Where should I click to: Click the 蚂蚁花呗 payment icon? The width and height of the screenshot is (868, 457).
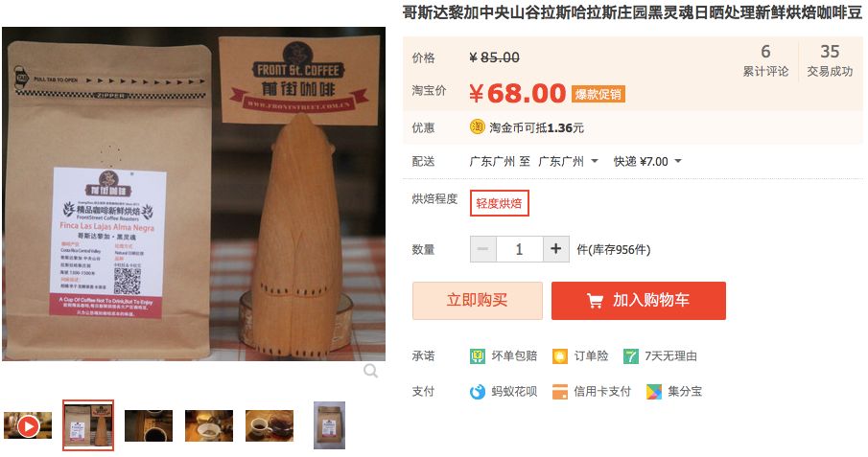click(x=478, y=392)
